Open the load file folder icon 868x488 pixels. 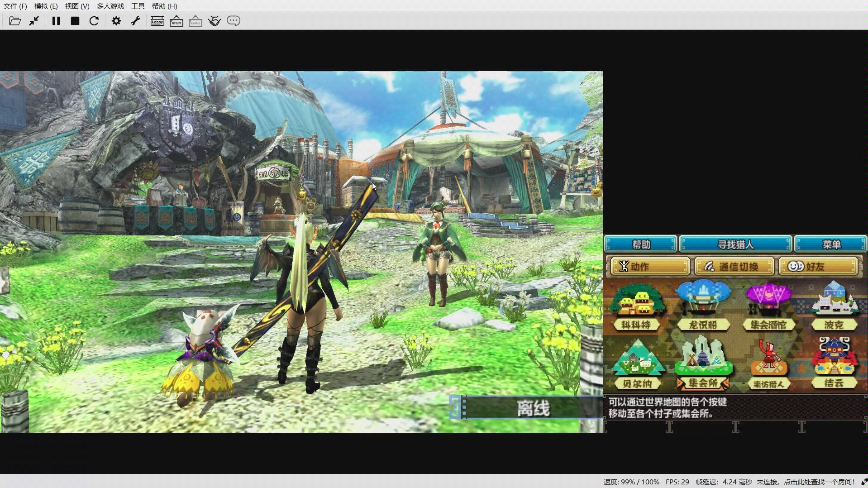tap(14, 21)
